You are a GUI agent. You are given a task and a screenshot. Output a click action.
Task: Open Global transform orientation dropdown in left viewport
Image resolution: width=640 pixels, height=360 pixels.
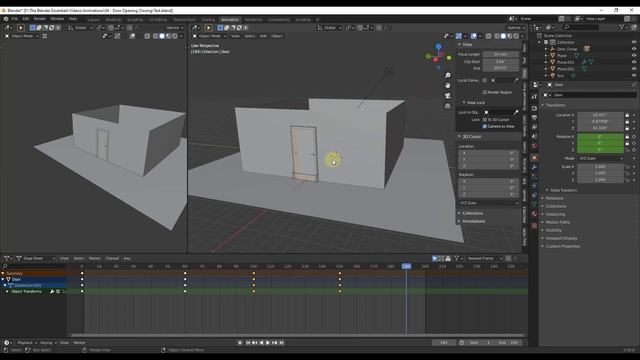80,28
